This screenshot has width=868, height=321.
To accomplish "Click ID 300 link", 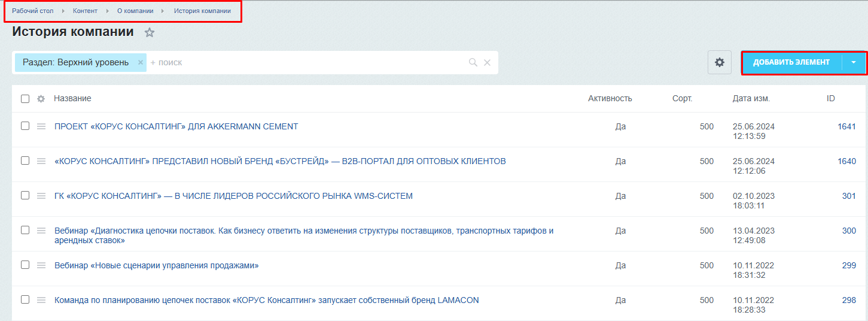I will [849, 231].
